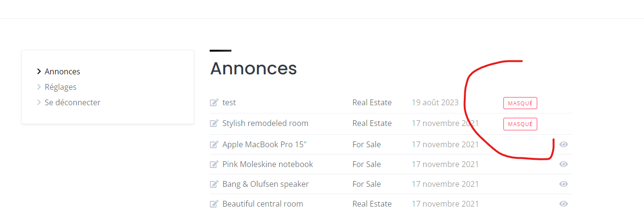Click the chevron beside Annonces in sidebar
The width and height of the screenshot is (644, 210).
[x=39, y=71]
